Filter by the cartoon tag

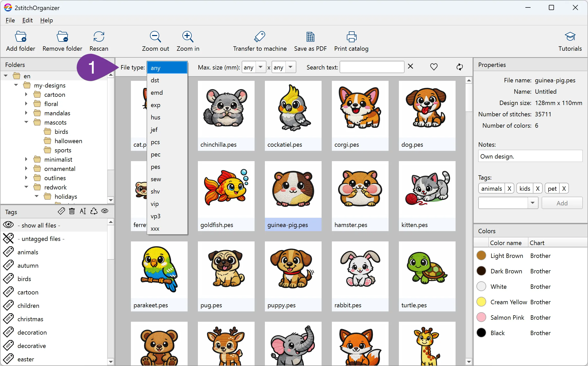(x=54, y=292)
